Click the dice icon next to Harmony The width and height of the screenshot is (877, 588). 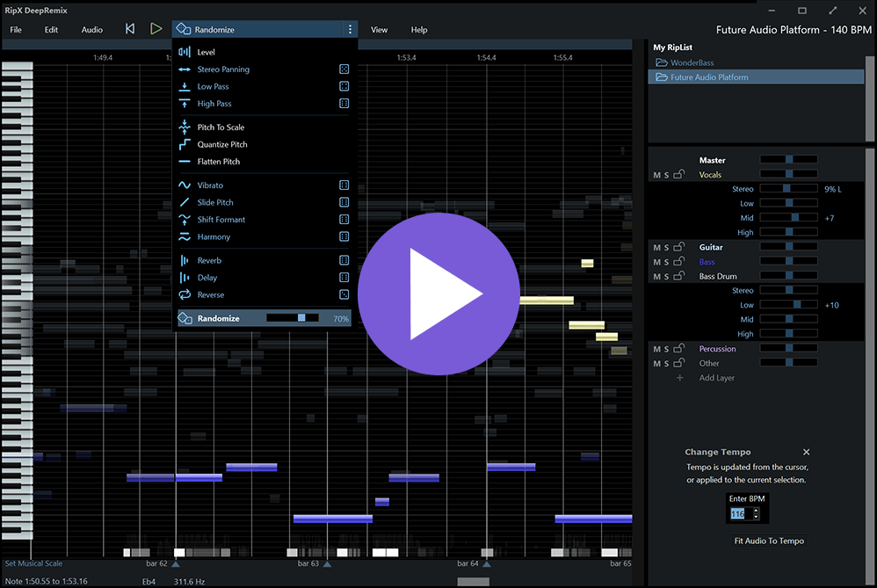[344, 236]
